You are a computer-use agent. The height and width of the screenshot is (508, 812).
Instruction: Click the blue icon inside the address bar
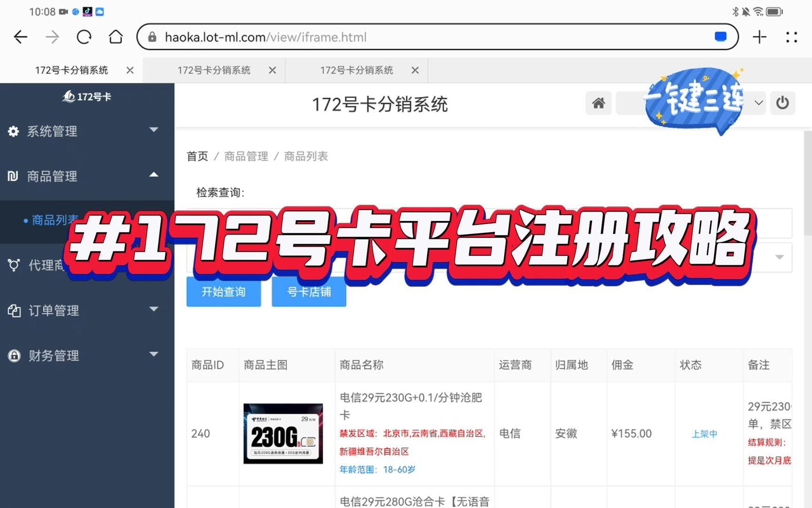pyautogui.click(x=720, y=37)
